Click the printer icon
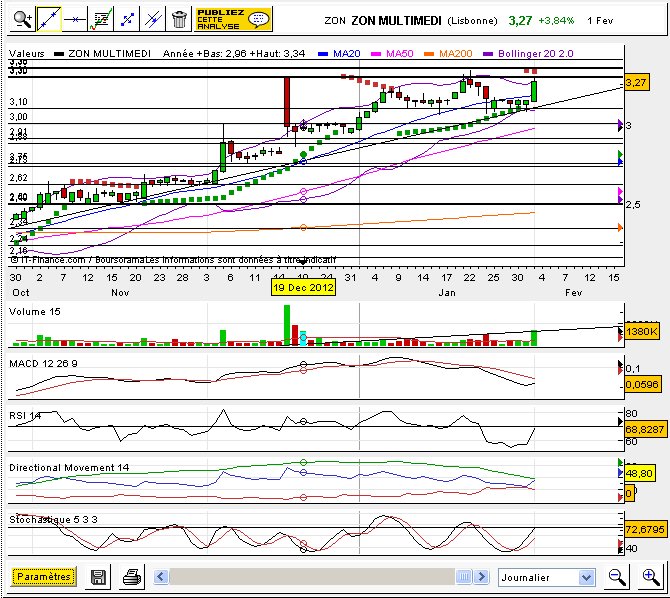Image resolution: width=670 pixels, height=598 pixels. click(132, 577)
